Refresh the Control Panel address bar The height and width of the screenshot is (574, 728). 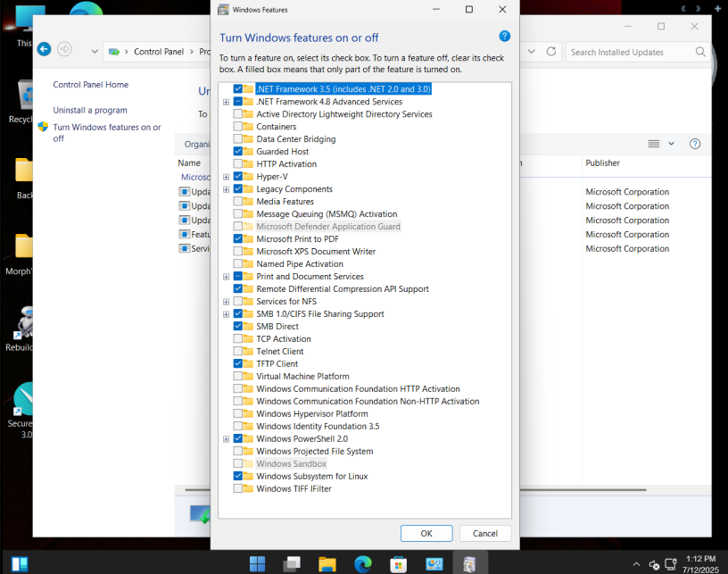551,52
